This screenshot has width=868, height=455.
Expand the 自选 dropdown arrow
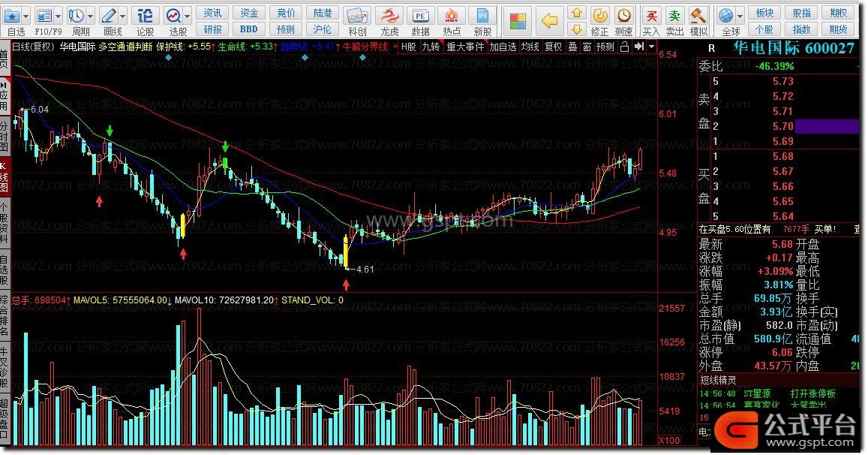click(x=26, y=16)
